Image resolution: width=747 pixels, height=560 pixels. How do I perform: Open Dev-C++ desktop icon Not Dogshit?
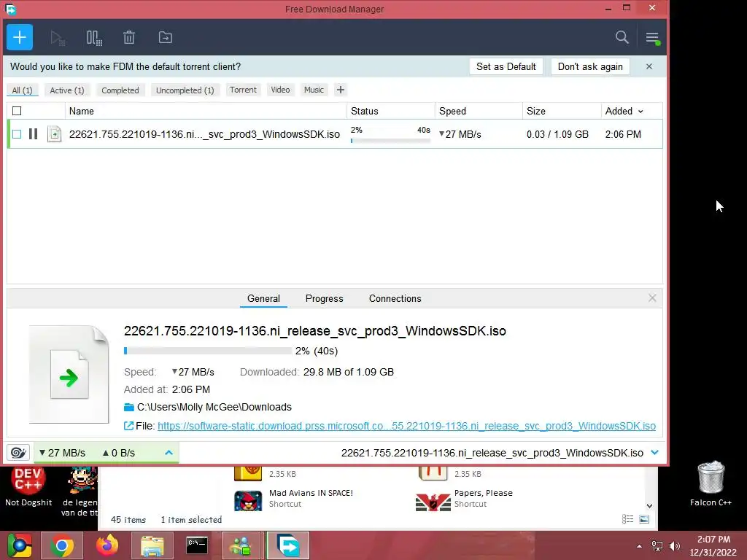point(28,486)
